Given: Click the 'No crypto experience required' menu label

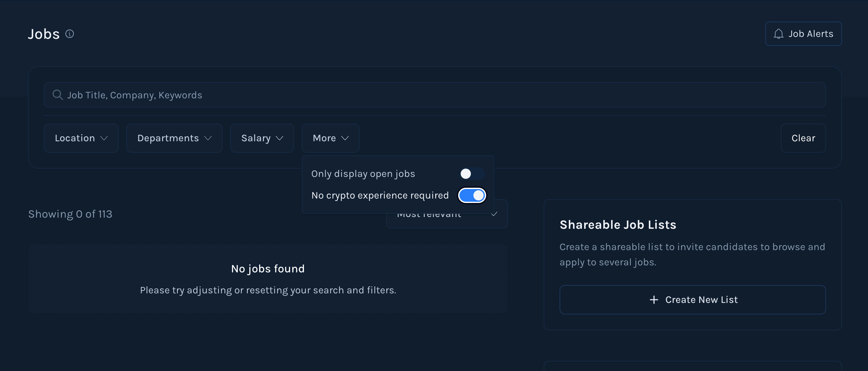Looking at the screenshot, I should (380, 195).
